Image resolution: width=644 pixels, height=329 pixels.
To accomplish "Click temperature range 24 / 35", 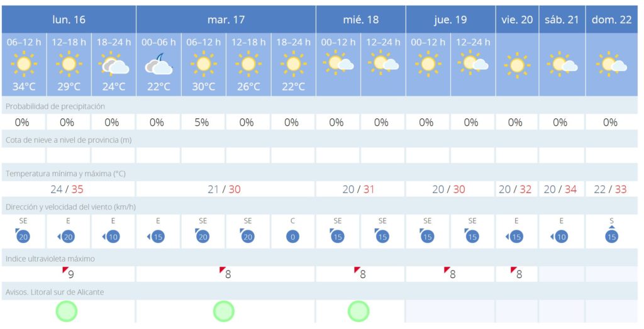I will click(68, 189).
